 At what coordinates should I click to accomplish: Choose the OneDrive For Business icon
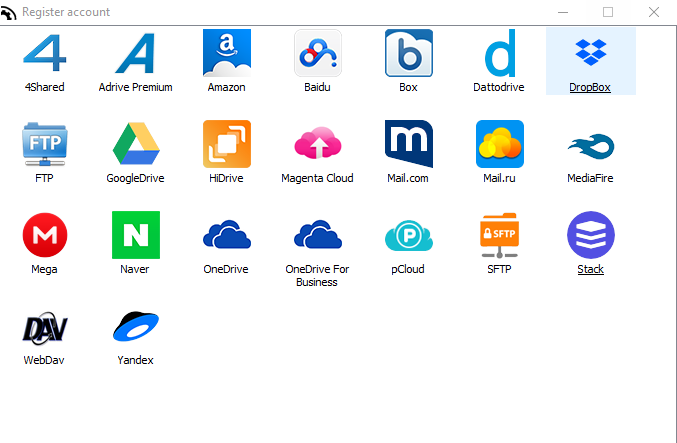[318, 234]
